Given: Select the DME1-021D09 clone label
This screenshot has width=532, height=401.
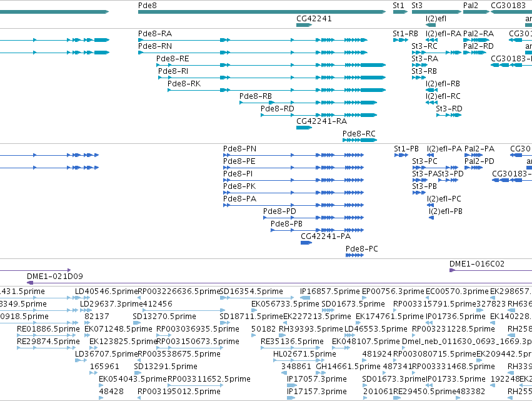Looking at the screenshot, I should point(55,277).
